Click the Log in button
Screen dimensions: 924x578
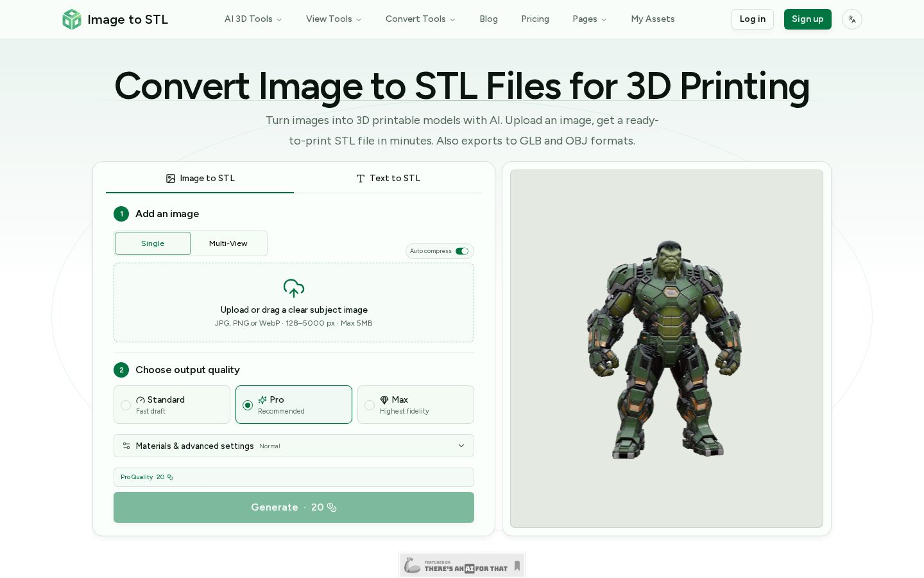click(753, 19)
